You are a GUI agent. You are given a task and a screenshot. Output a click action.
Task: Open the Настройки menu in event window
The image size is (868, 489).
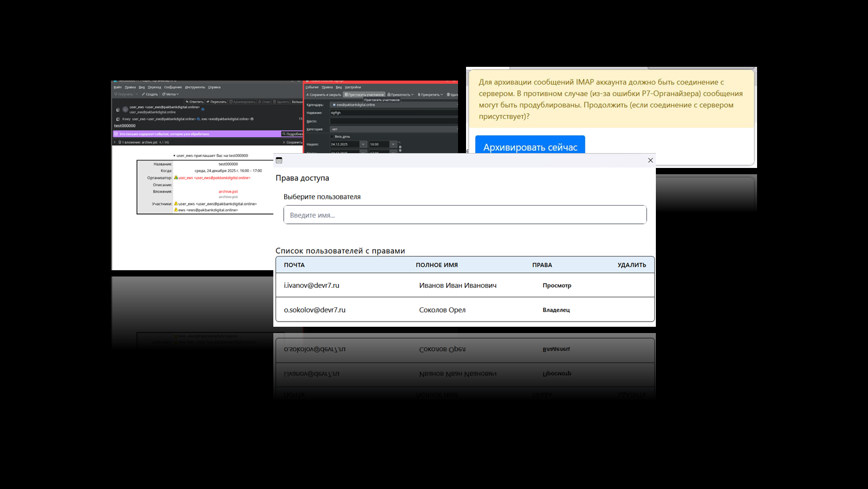(353, 87)
